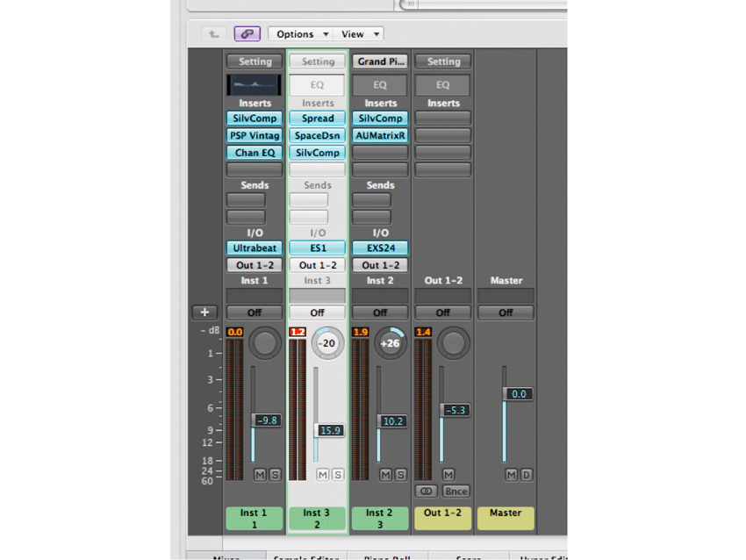Click the pan knob on Inst 1
The image size is (746, 560).
[265, 342]
